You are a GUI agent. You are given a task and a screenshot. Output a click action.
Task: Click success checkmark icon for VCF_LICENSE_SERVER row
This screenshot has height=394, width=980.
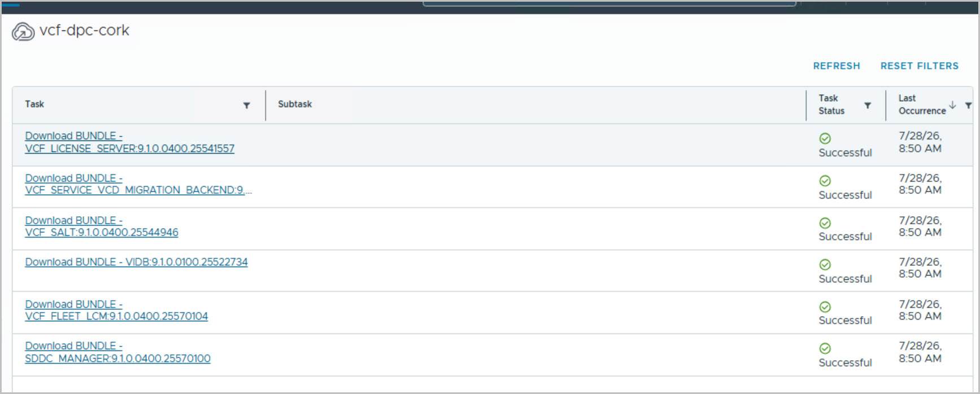pyautogui.click(x=825, y=138)
